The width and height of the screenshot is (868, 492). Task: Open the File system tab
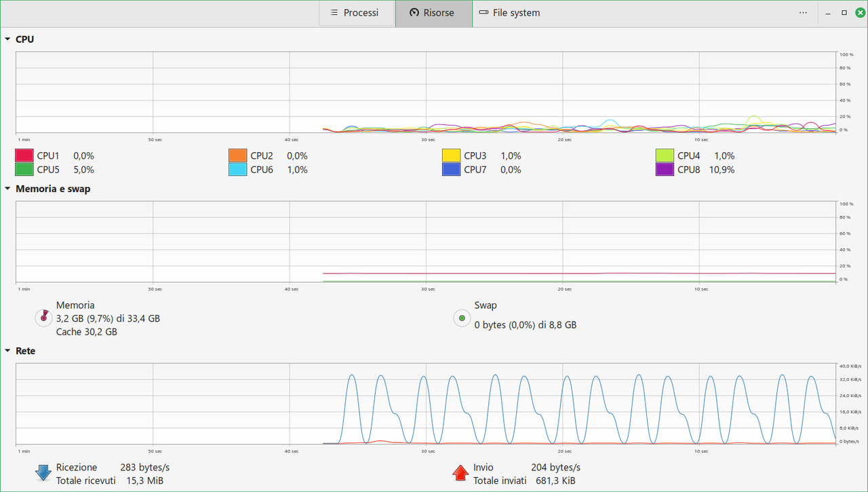510,13
